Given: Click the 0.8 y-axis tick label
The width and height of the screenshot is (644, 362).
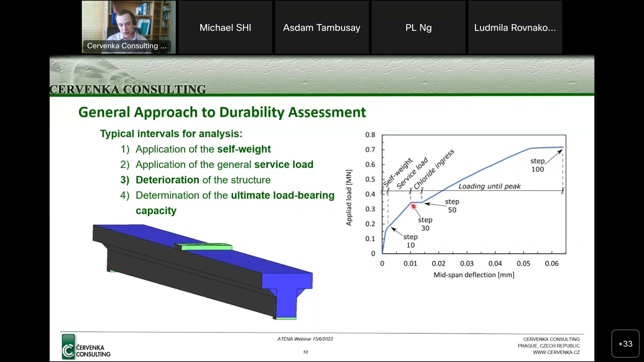Looking at the screenshot, I should tap(370, 135).
